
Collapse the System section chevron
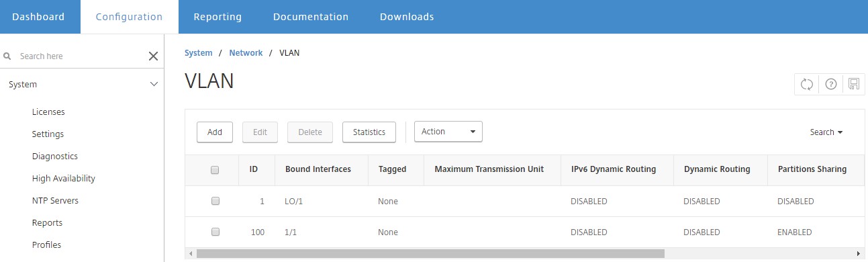pyautogui.click(x=154, y=85)
